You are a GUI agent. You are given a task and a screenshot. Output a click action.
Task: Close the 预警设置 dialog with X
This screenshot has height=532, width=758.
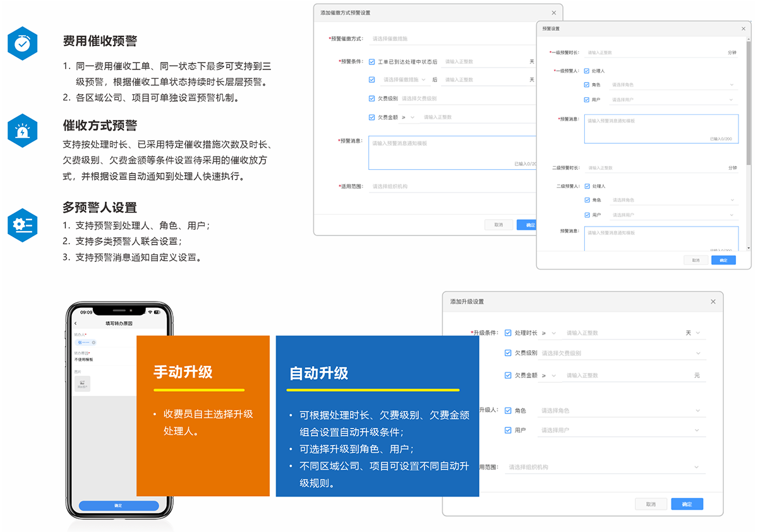[x=743, y=29]
